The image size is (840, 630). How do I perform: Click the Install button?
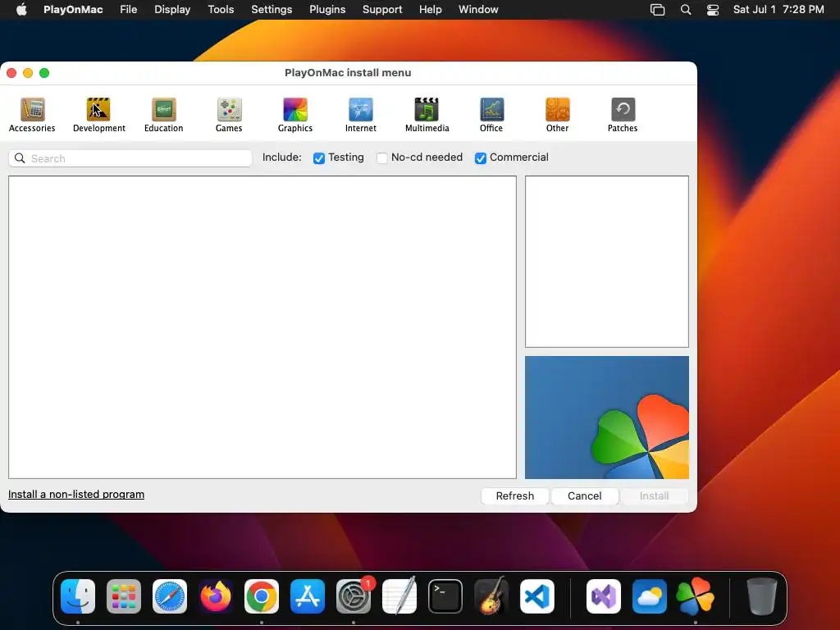tap(654, 496)
